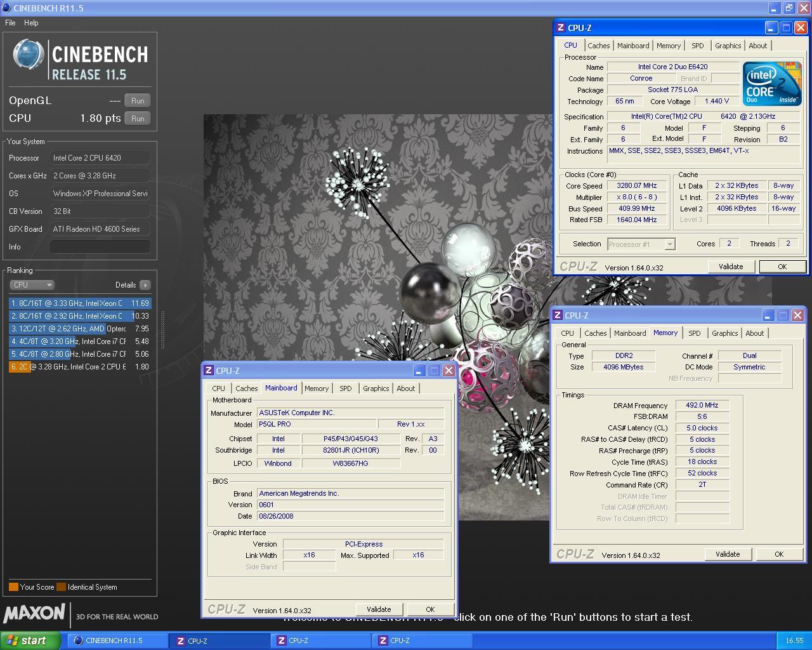Open the CPU ranking dropdown

(x=32, y=285)
